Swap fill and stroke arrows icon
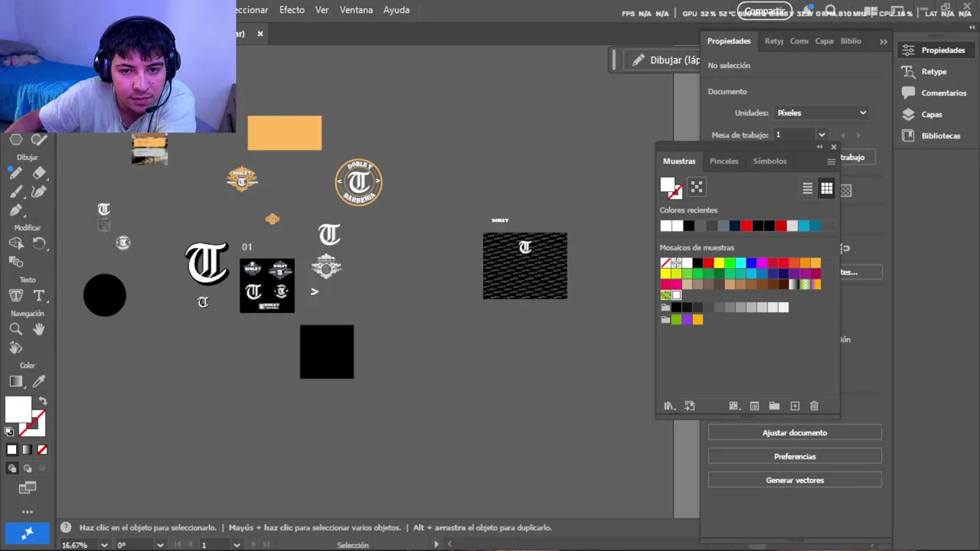Viewport: 980px width, 551px height. point(43,401)
